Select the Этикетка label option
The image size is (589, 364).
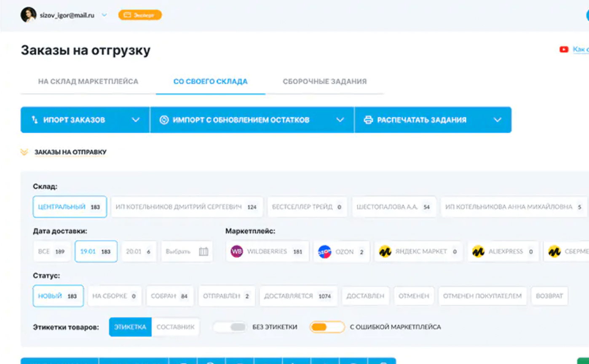coord(130,327)
